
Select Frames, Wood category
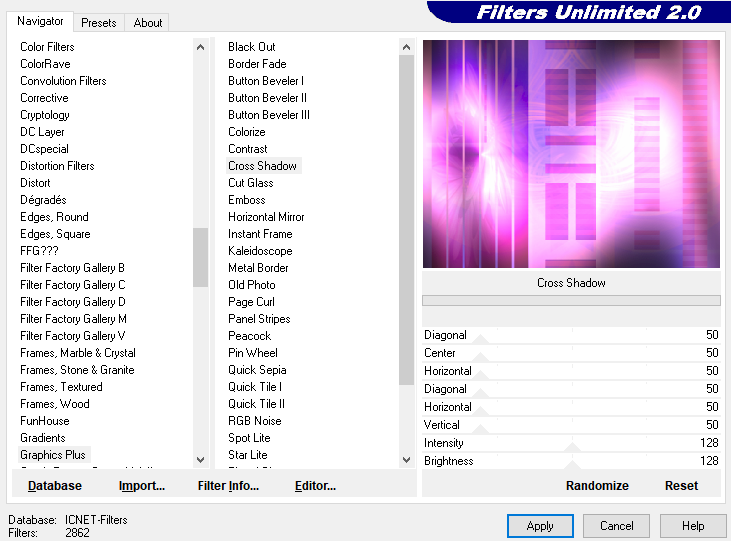tap(55, 404)
